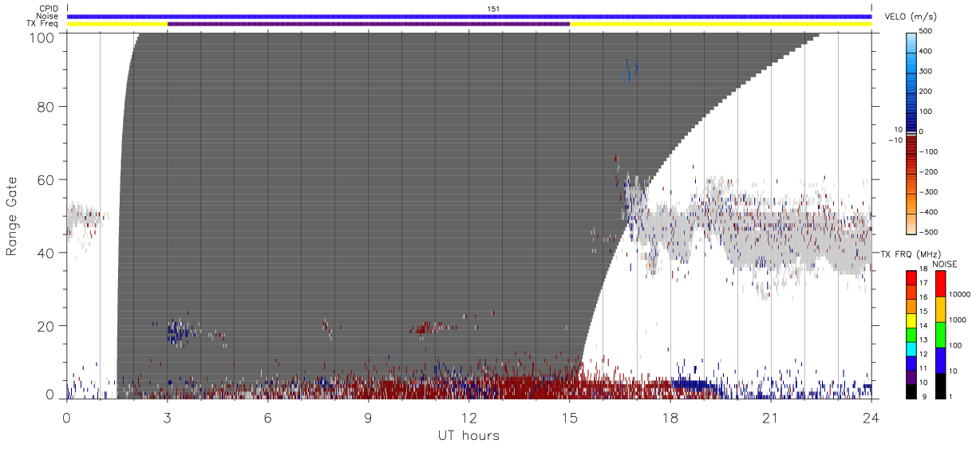Click the 12 MHz frequency legend label
The image size is (980, 452).
coord(923,355)
